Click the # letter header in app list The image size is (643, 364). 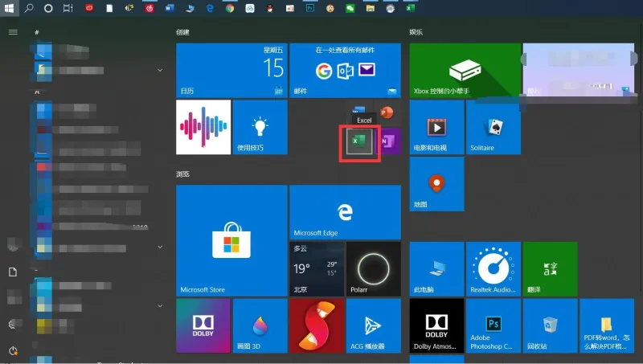click(37, 32)
